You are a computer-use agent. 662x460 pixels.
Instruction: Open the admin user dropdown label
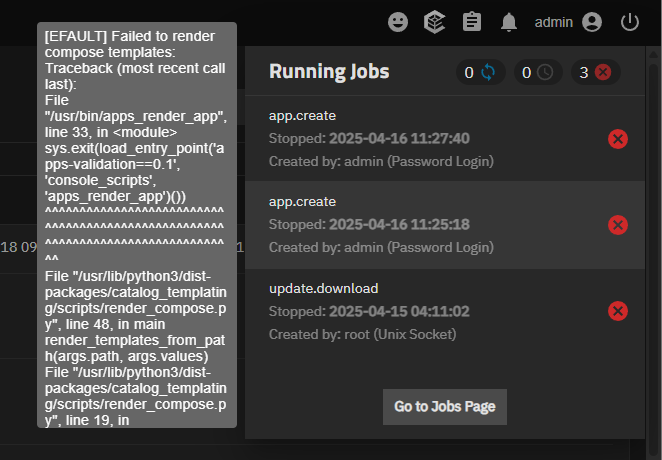[554, 22]
